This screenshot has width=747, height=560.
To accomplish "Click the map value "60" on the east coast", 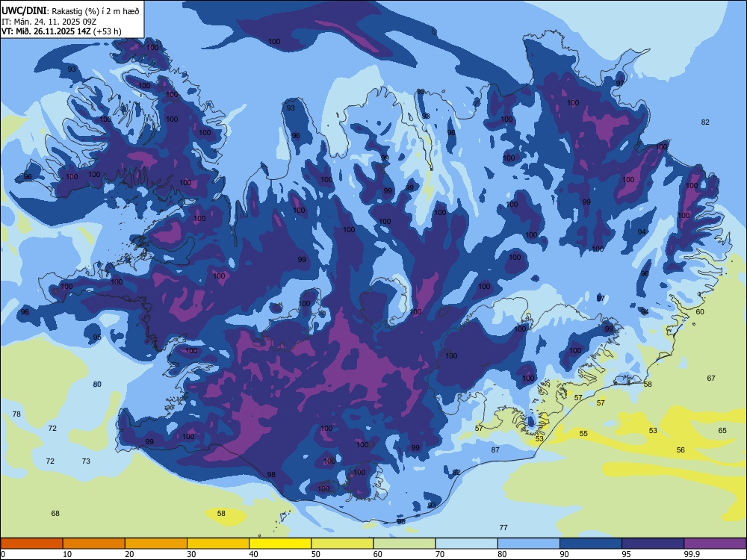I will [700, 312].
